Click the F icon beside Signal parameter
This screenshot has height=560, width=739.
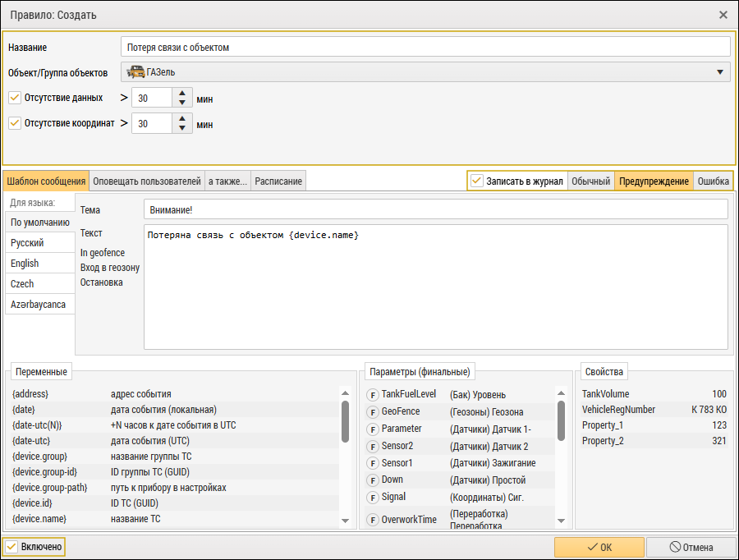point(372,498)
